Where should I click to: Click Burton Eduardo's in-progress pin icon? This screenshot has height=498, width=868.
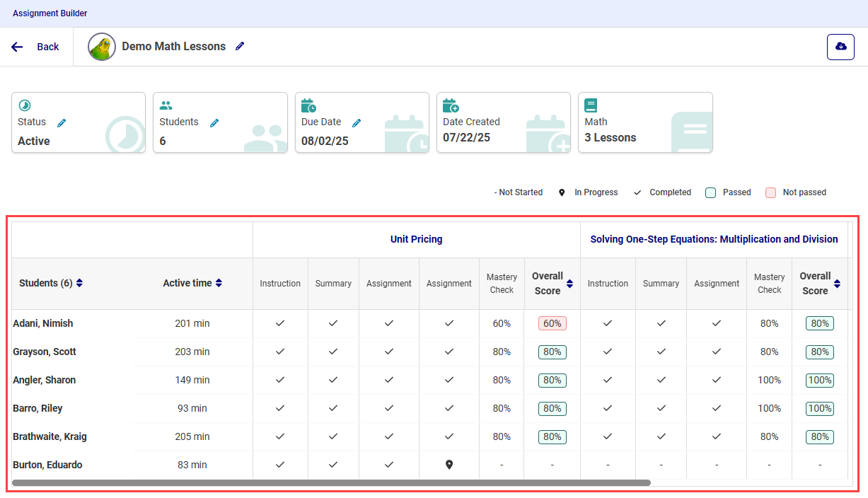click(449, 465)
